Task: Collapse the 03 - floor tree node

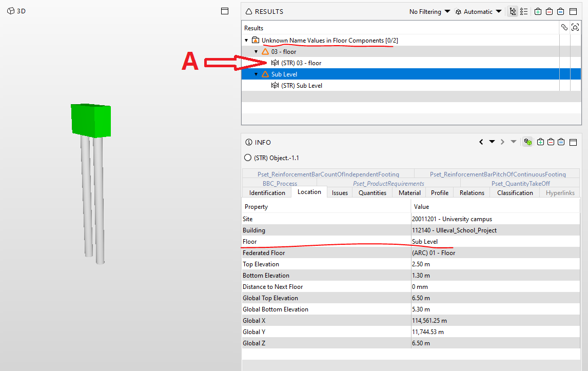Action: (x=256, y=52)
